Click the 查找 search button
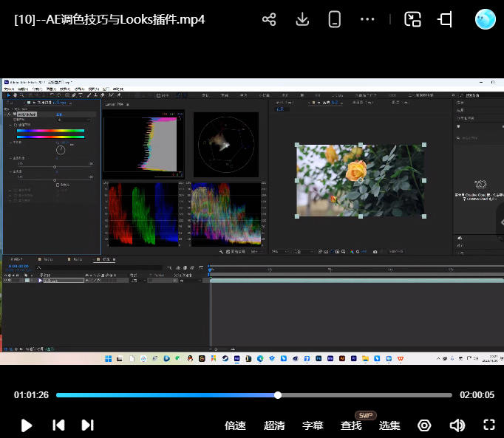This screenshot has height=438, width=504. 351,425
